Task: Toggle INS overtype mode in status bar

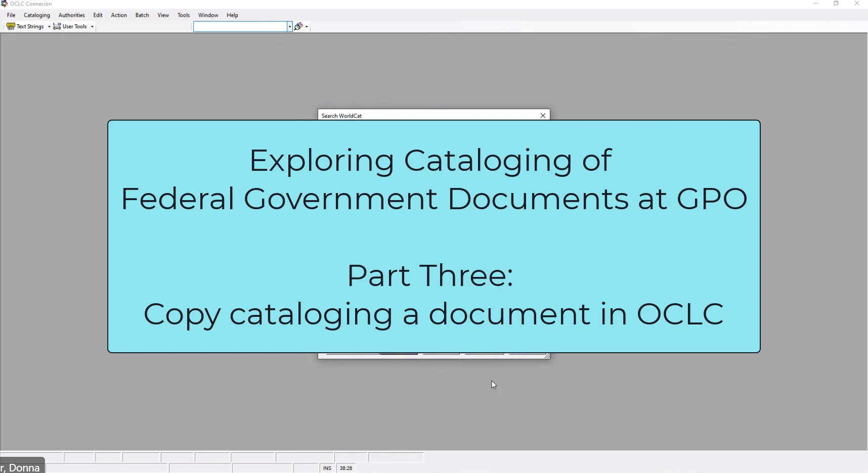Action: pyautogui.click(x=326, y=468)
